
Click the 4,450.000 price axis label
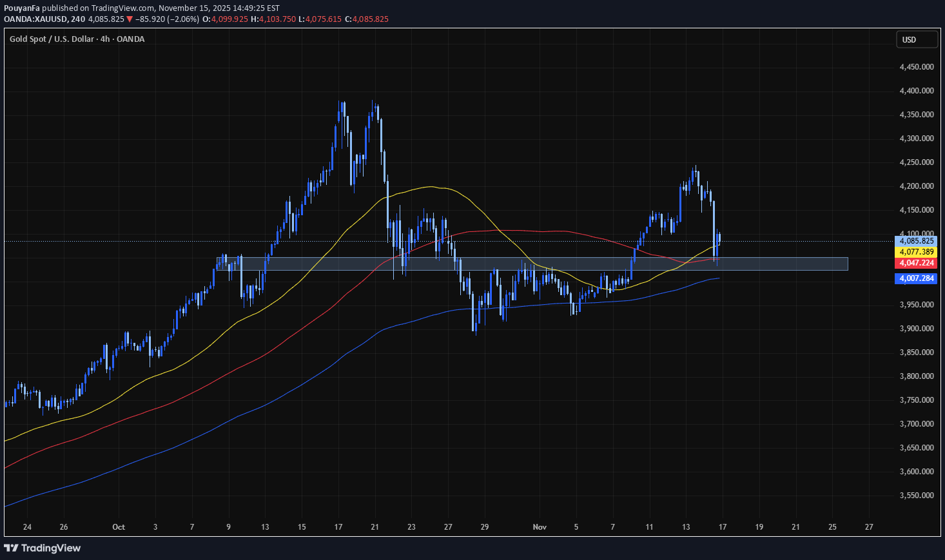click(917, 67)
